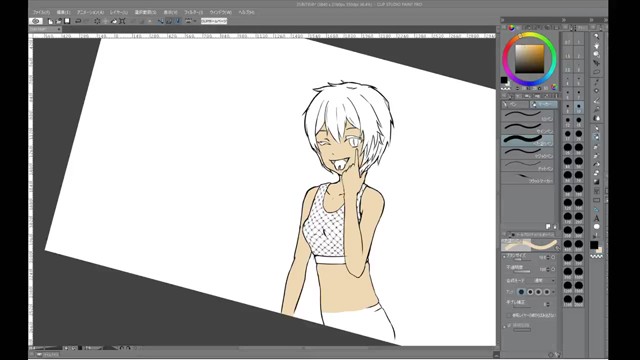Open the brush size dynamics circle button

point(553,258)
